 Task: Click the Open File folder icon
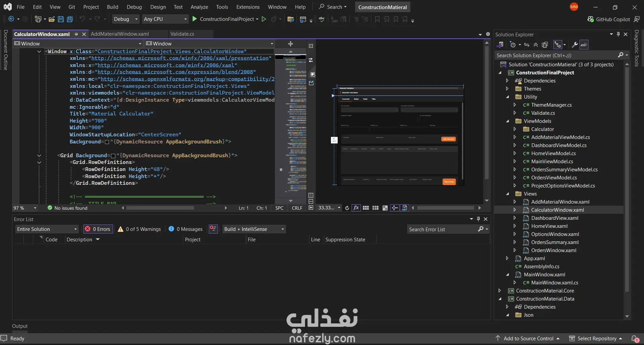pyautogui.click(x=51, y=19)
